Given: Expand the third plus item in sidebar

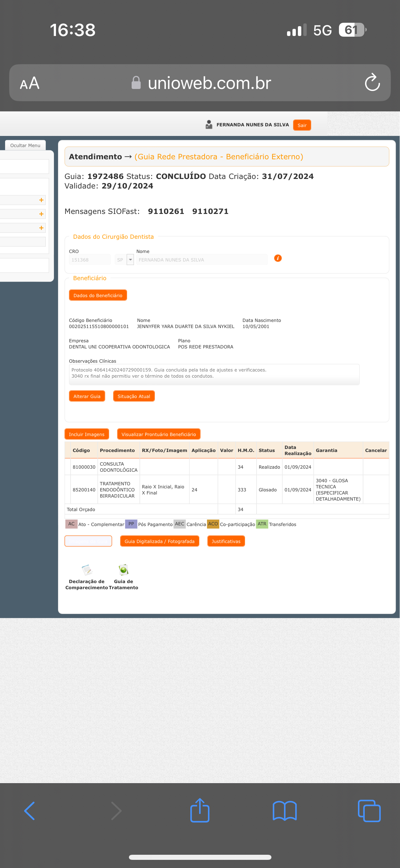Looking at the screenshot, I should point(41,228).
